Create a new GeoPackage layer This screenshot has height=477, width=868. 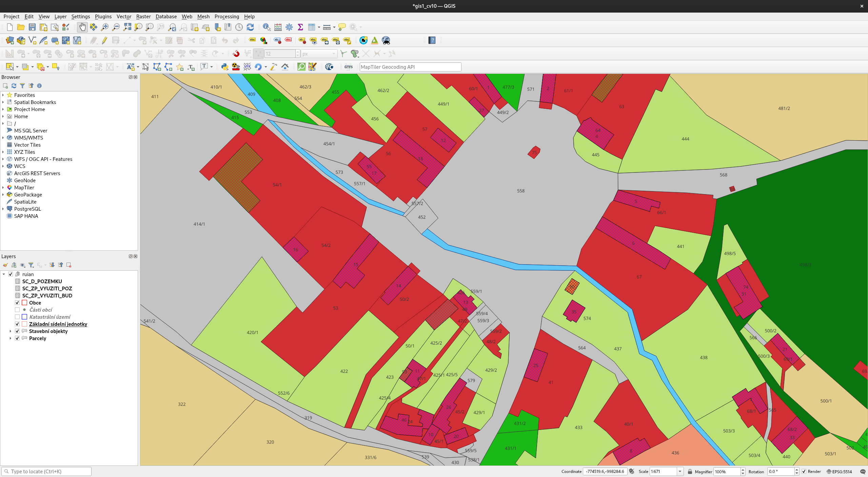pyautogui.click(x=21, y=40)
